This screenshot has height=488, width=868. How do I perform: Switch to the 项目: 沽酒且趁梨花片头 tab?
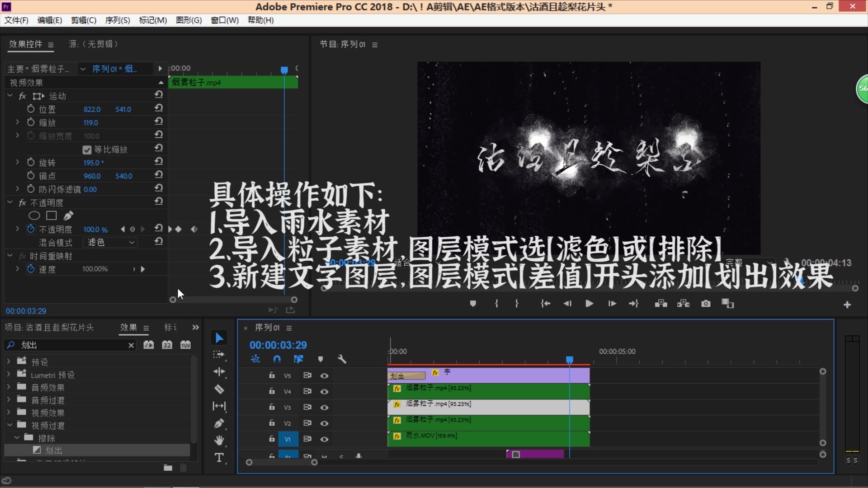tap(49, 328)
